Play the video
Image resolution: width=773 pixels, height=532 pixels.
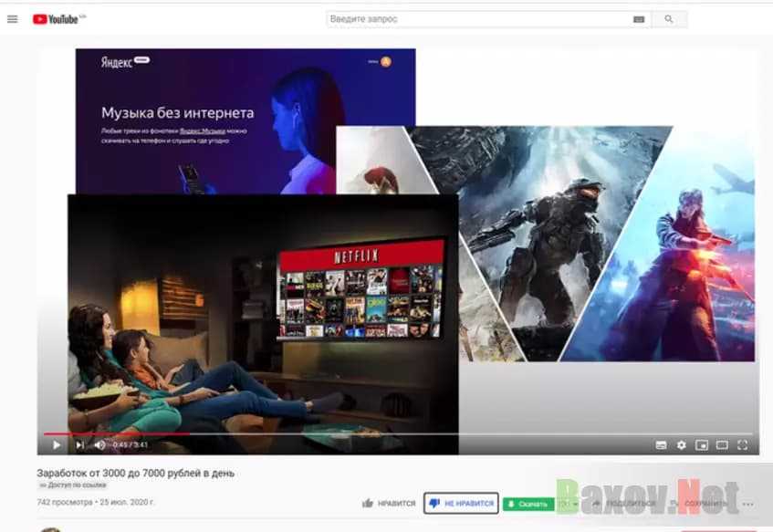pos(56,445)
